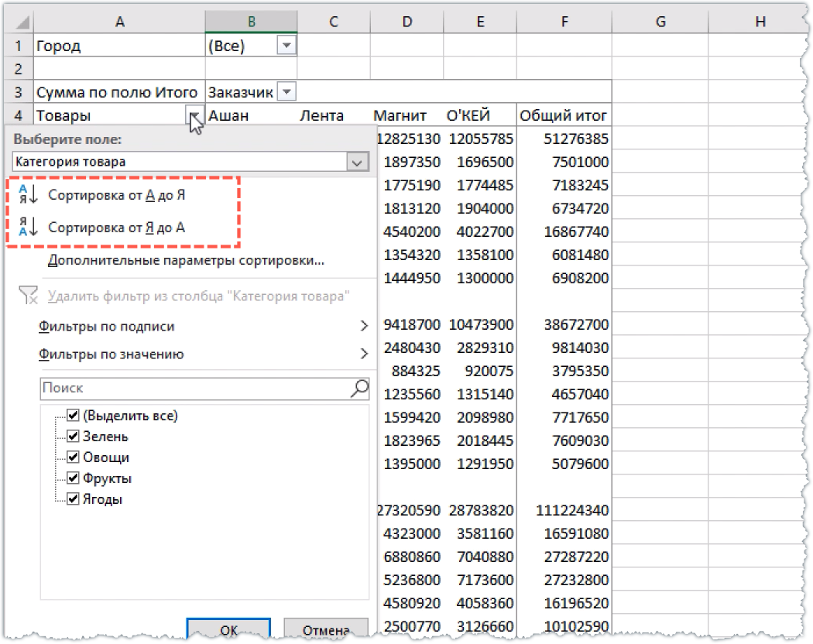Open the Город filter dropdown in B1
The width and height of the screenshot is (813, 644).
coord(286,45)
